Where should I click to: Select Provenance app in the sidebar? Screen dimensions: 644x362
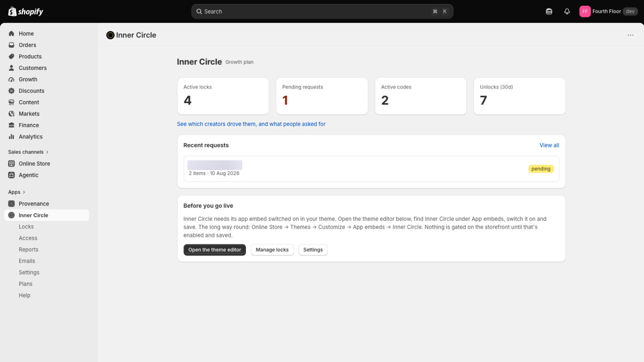pos(34,204)
